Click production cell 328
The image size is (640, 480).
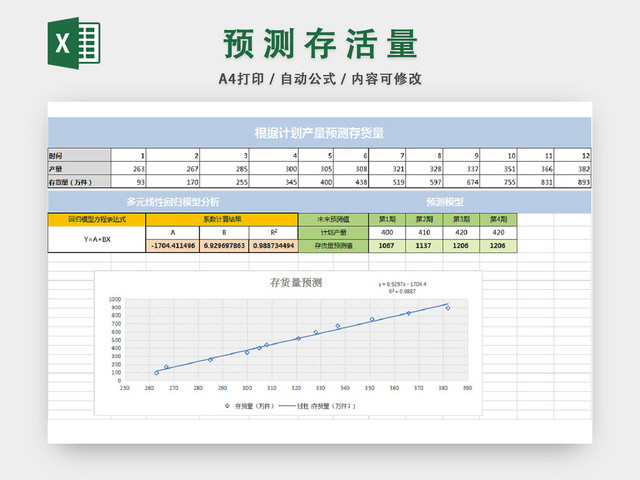click(424, 169)
